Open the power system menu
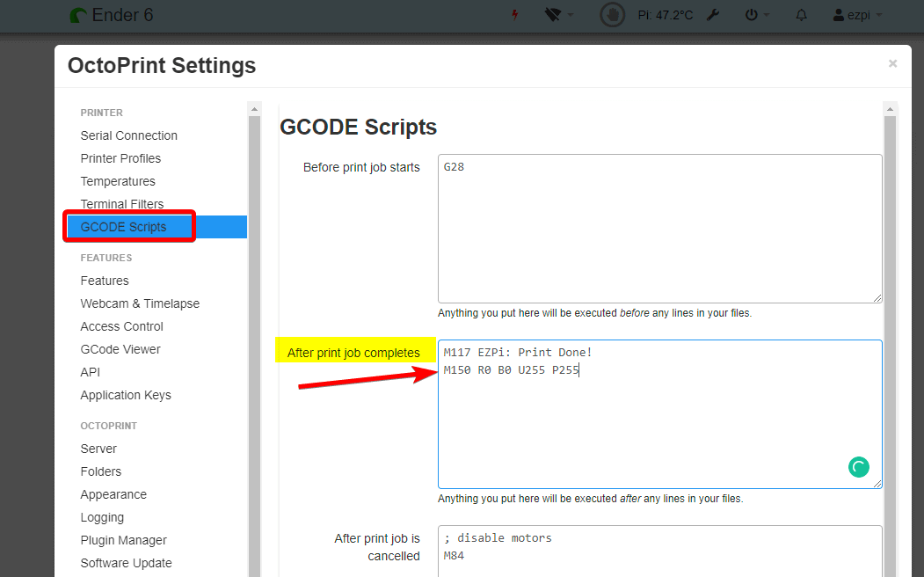924x577 pixels. pyautogui.click(x=757, y=15)
